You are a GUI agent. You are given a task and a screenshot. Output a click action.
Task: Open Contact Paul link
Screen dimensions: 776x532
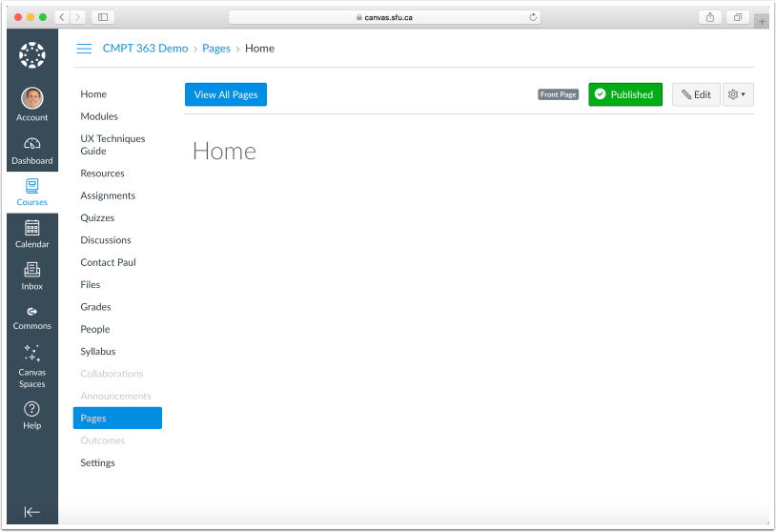click(x=109, y=262)
